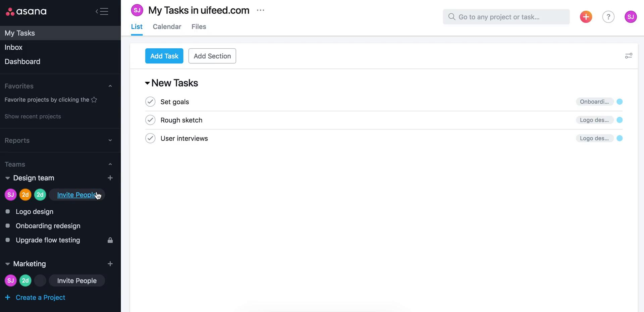Screen dimensions: 644x312
Task: Complete the User interviews task
Action: pyautogui.click(x=150, y=138)
